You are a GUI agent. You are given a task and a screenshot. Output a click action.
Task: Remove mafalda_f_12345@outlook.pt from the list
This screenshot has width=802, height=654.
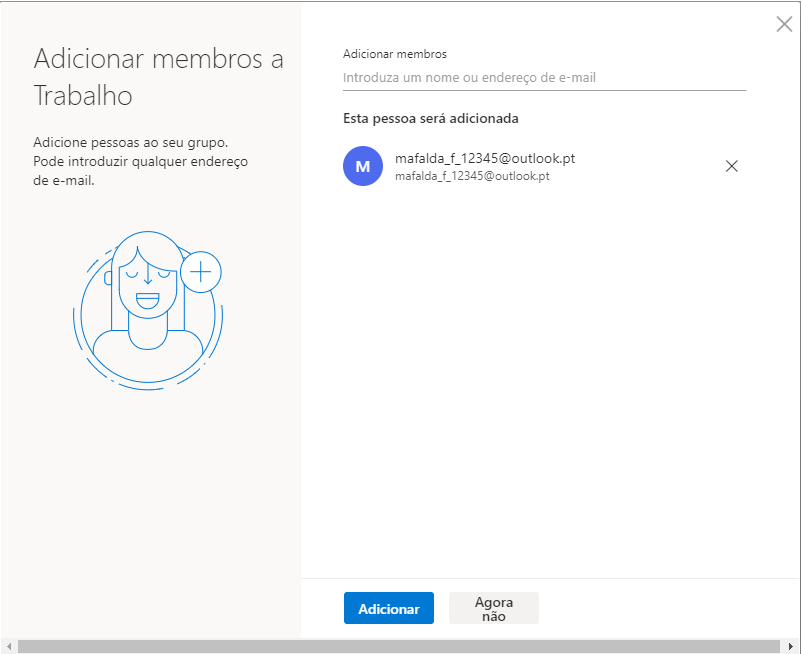point(731,166)
